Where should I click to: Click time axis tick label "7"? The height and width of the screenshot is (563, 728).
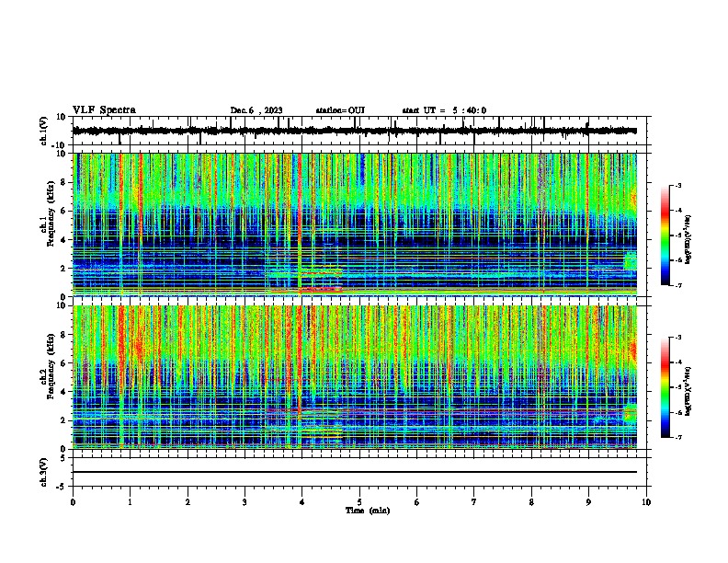click(x=474, y=502)
